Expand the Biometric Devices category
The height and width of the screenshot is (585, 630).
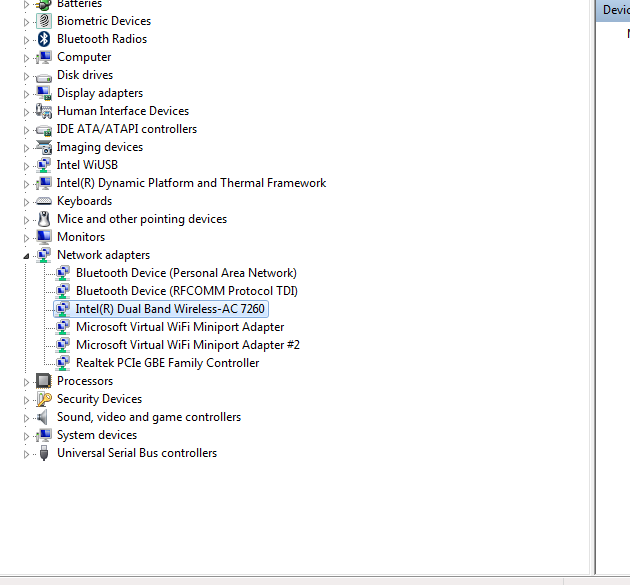(26, 22)
